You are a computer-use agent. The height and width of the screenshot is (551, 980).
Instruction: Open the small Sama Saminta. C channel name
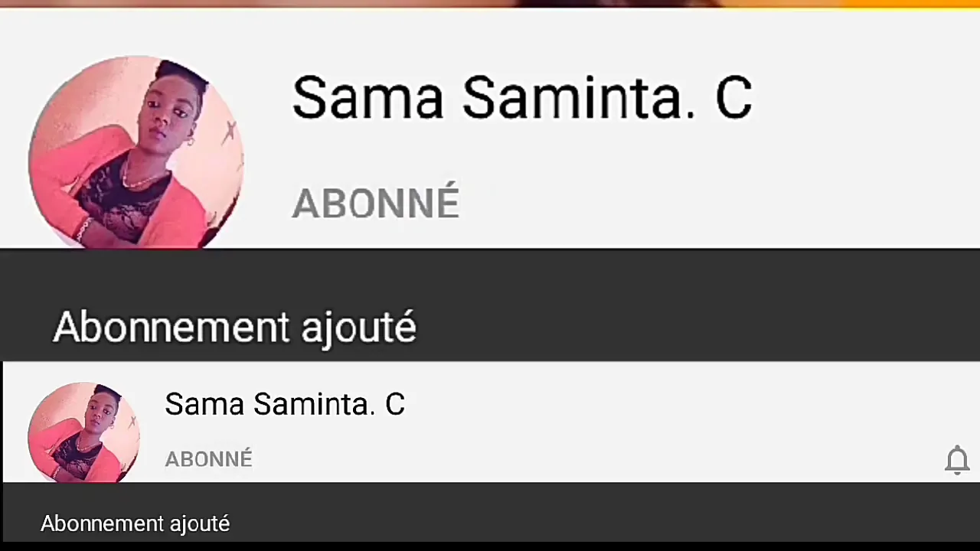285,404
